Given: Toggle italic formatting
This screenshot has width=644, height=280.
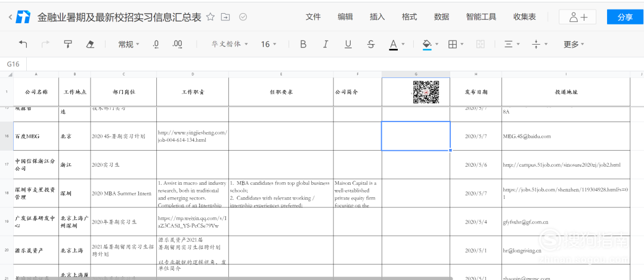Looking at the screenshot, I should click(326, 44).
